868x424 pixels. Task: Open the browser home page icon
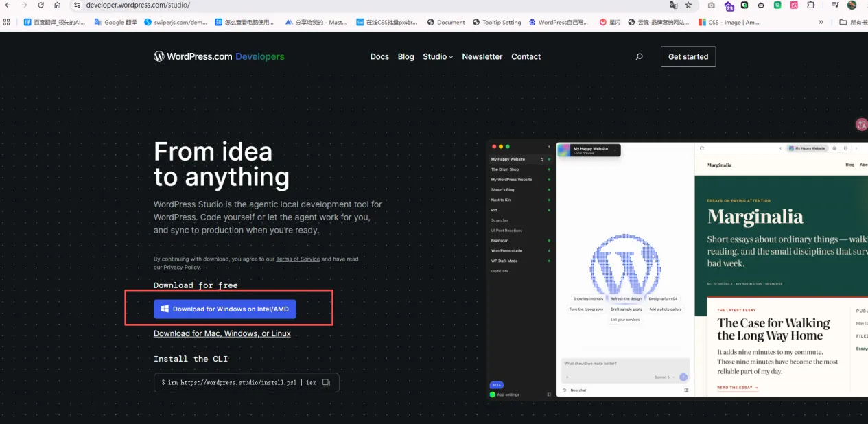(x=58, y=5)
